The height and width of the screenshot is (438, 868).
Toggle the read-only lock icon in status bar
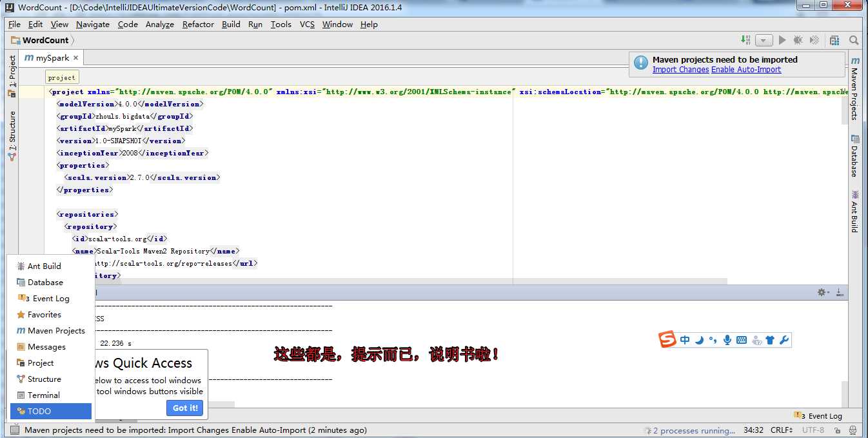pos(838,430)
